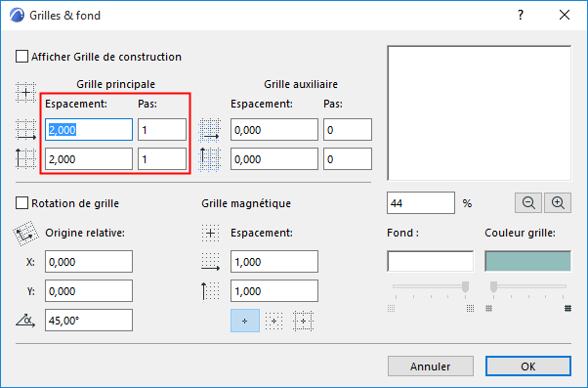Edit auxiliary grid vertical Pas field
The height and width of the screenshot is (388, 588).
coord(348,159)
